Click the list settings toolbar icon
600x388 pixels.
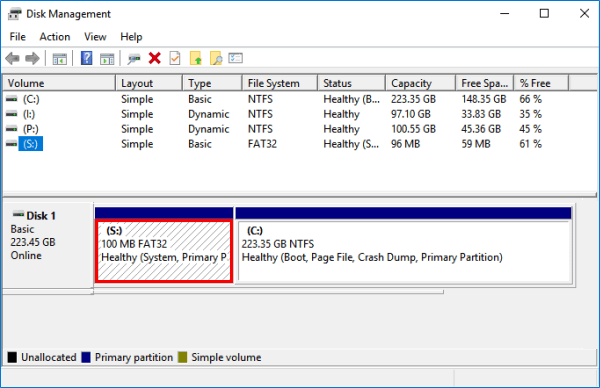click(236, 58)
